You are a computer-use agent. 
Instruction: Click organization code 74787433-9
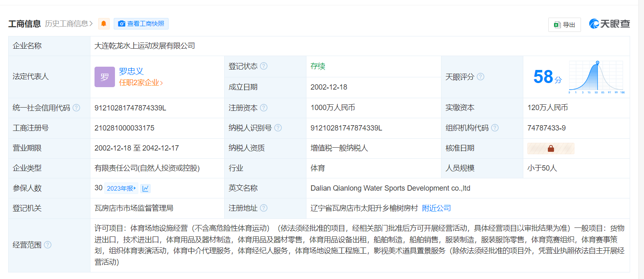[x=547, y=128]
